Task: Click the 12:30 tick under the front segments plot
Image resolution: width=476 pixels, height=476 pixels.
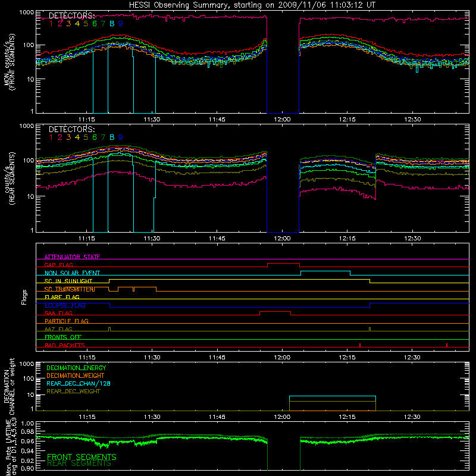Action: pos(412,120)
